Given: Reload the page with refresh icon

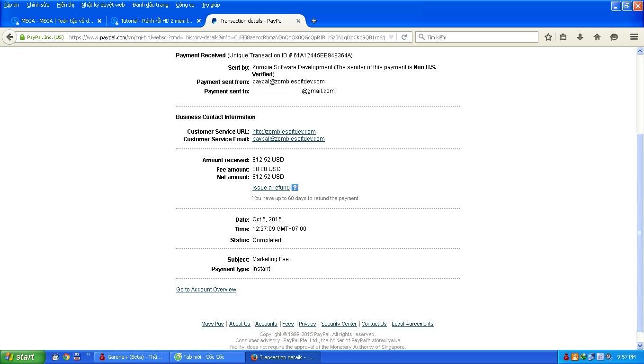Looking at the screenshot, I should point(404,37).
